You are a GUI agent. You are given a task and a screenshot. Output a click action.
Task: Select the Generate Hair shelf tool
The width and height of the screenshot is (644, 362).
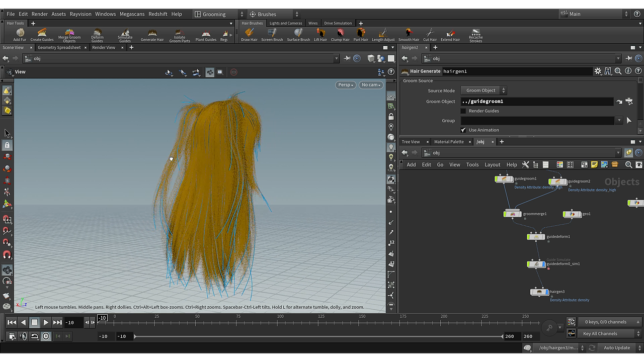click(x=152, y=35)
